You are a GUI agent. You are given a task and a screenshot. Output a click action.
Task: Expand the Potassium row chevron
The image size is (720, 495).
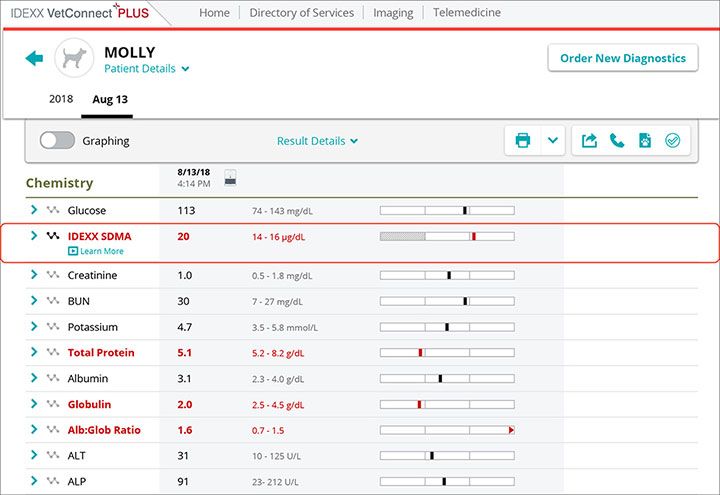[x=34, y=326]
